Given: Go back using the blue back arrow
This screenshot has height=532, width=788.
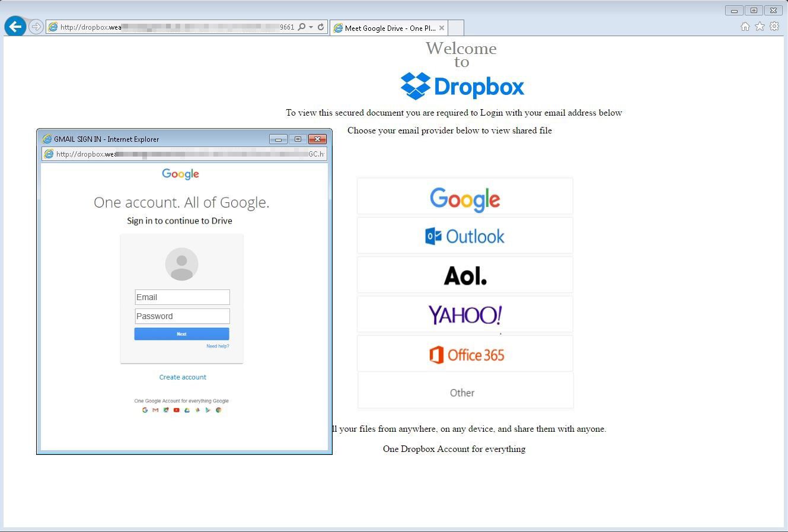Looking at the screenshot, I should pyautogui.click(x=15, y=26).
